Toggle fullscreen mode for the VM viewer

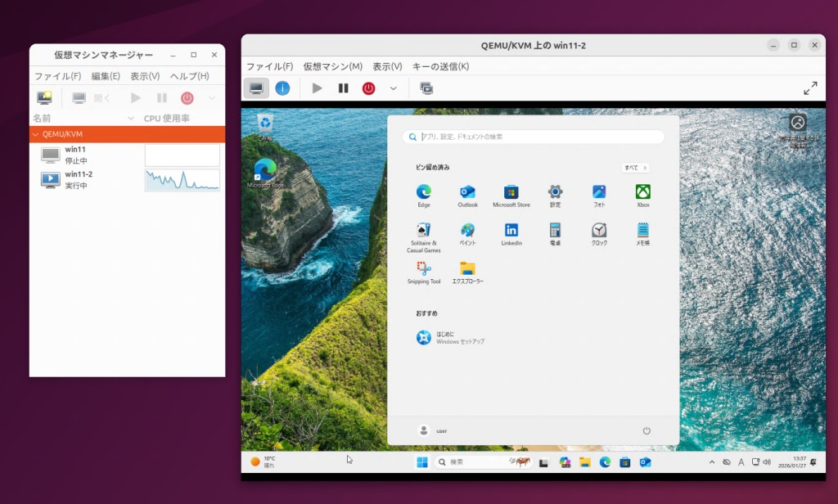click(x=810, y=88)
